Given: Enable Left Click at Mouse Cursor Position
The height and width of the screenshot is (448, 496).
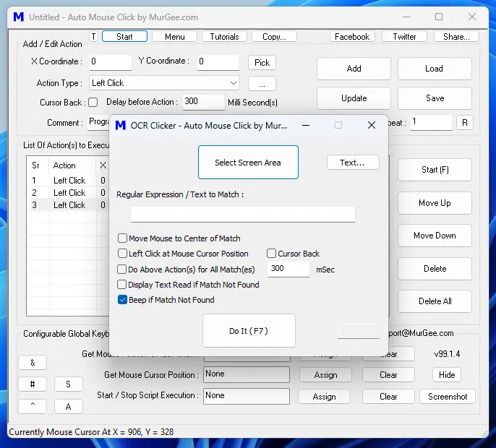Looking at the screenshot, I should (122, 253).
